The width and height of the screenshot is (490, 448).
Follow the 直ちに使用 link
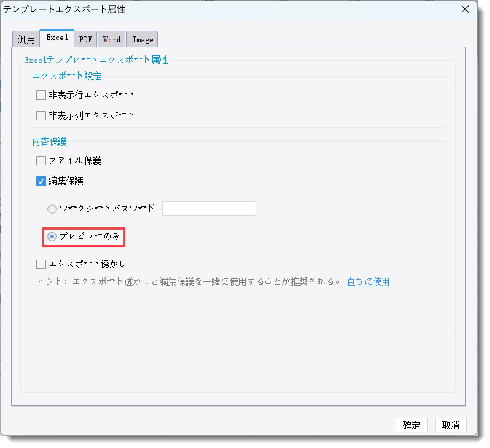(368, 282)
